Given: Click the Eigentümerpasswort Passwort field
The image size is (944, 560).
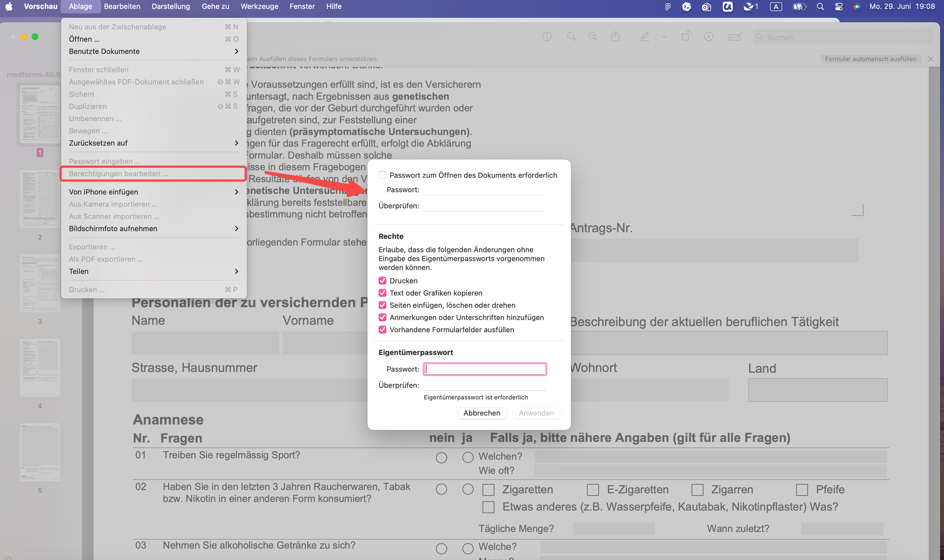Looking at the screenshot, I should (x=485, y=369).
